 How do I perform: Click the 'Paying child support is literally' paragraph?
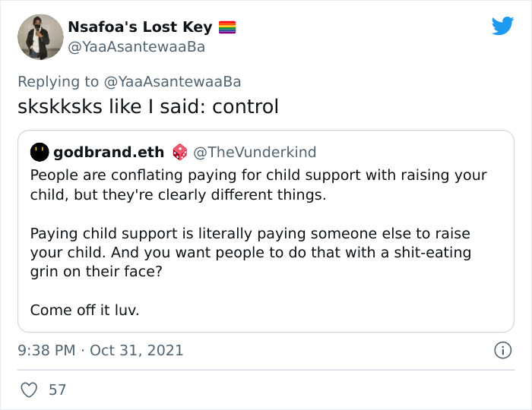(x=251, y=252)
